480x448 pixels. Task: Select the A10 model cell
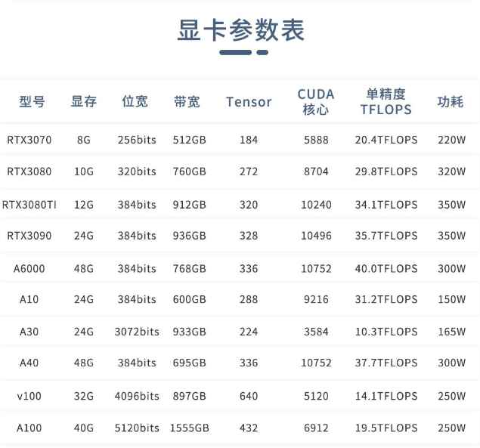coord(29,299)
